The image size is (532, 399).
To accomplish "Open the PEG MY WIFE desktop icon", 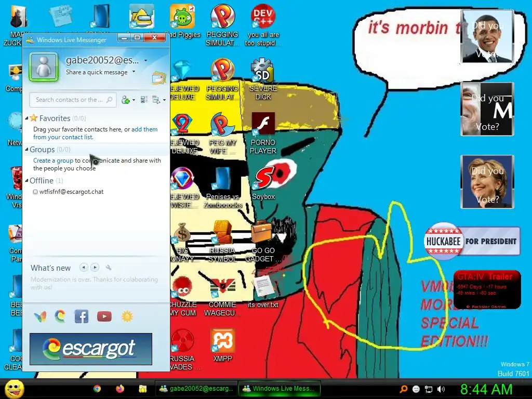I will tap(222, 134).
